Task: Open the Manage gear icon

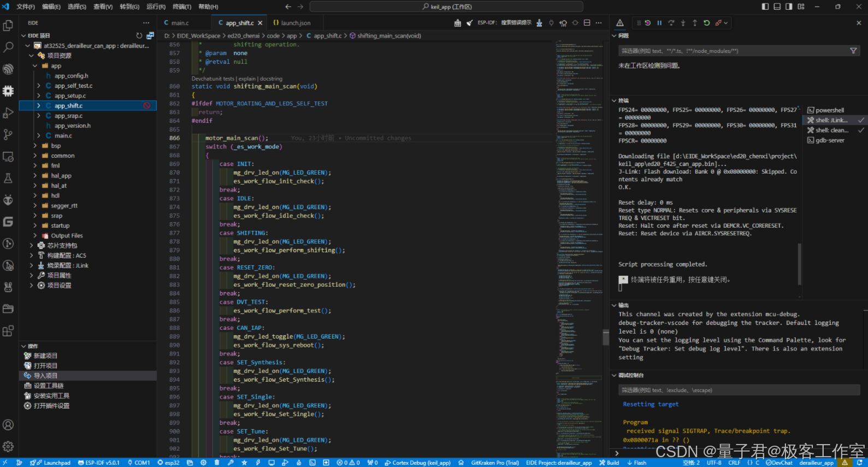Action: [8, 446]
